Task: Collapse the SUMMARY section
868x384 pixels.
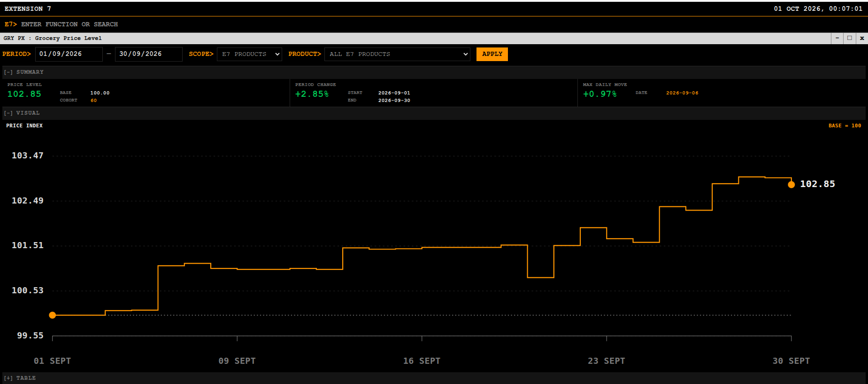Action: click(8, 72)
